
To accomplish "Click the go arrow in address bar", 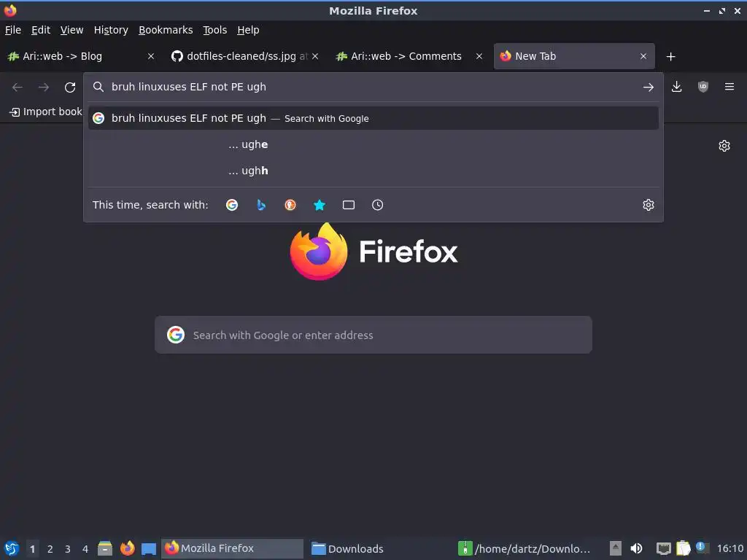I will pos(648,87).
